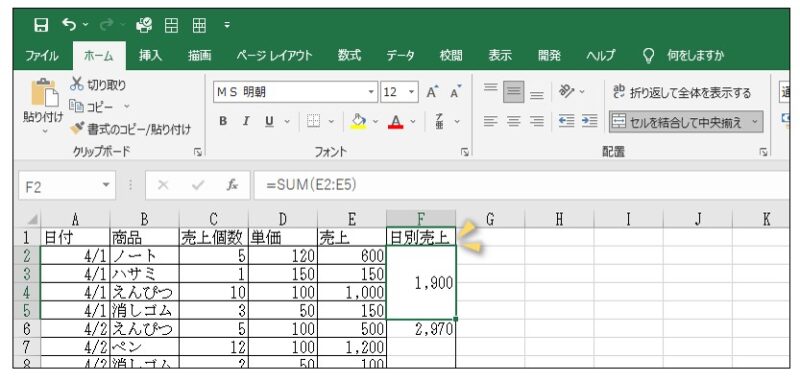Save the workbook with the floppy disk icon
Image resolution: width=800 pixels, height=382 pixels.
(41, 24)
